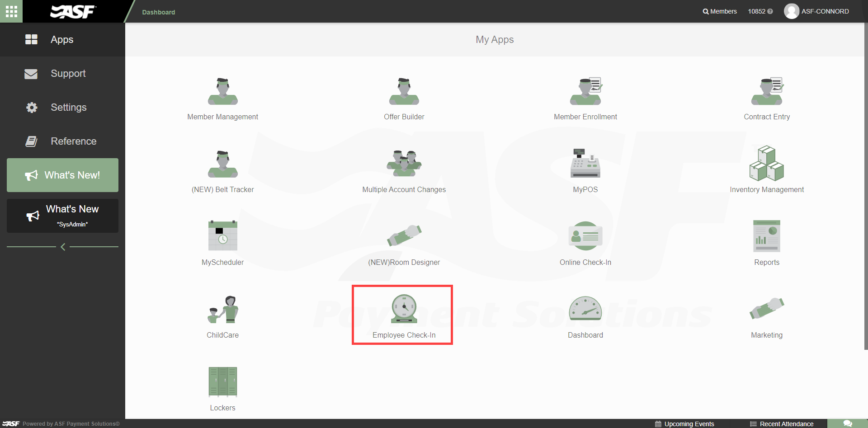This screenshot has height=428, width=868.
Task: Click the help question mark beside 10852
Action: [770, 12]
